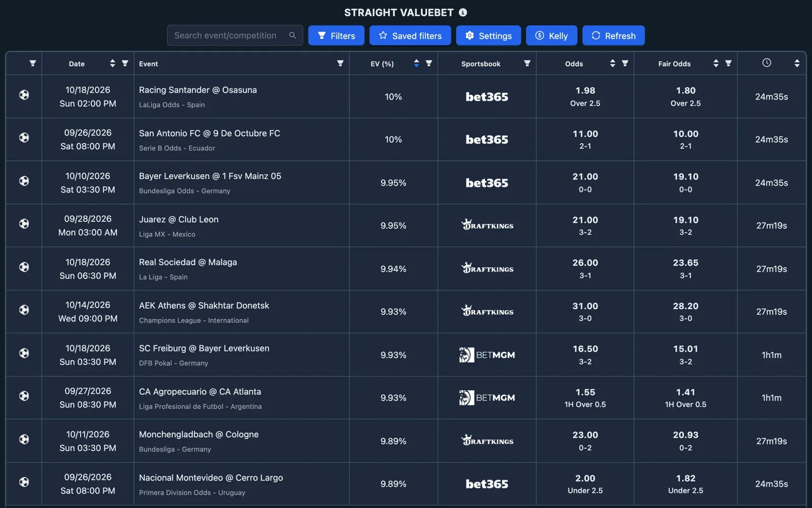Sort by the time-since-update column arrows
The width and height of the screenshot is (812, 508).
click(797, 63)
